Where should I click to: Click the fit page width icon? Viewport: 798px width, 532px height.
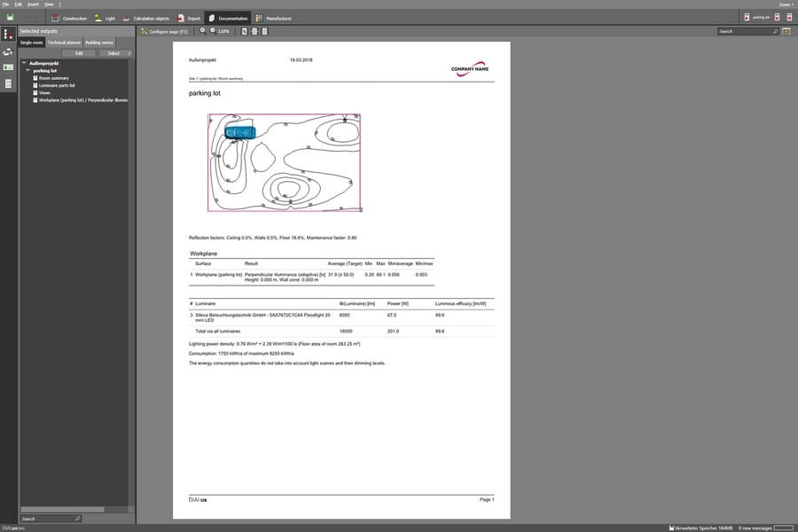[x=255, y=32]
